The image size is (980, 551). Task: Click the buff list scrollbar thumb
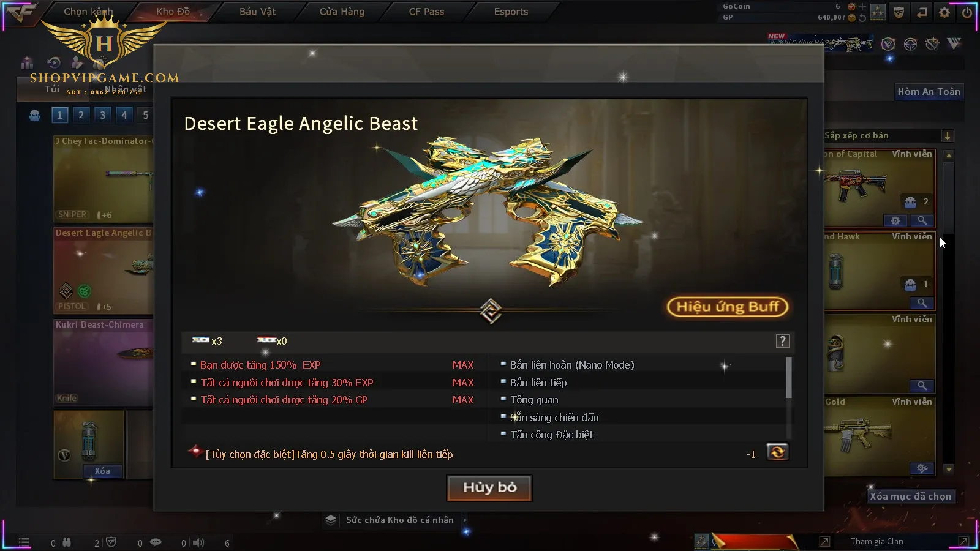pos(788,377)
